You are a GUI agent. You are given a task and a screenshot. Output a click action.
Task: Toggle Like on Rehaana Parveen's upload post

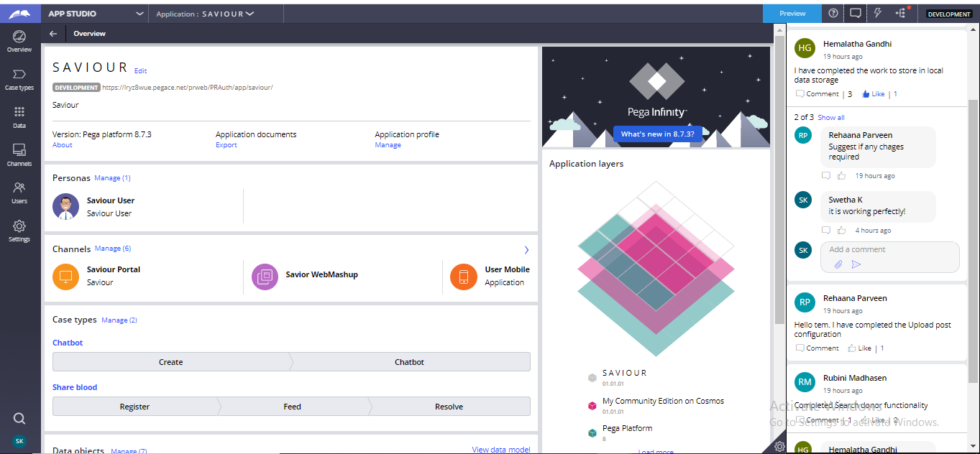(859, 348)
